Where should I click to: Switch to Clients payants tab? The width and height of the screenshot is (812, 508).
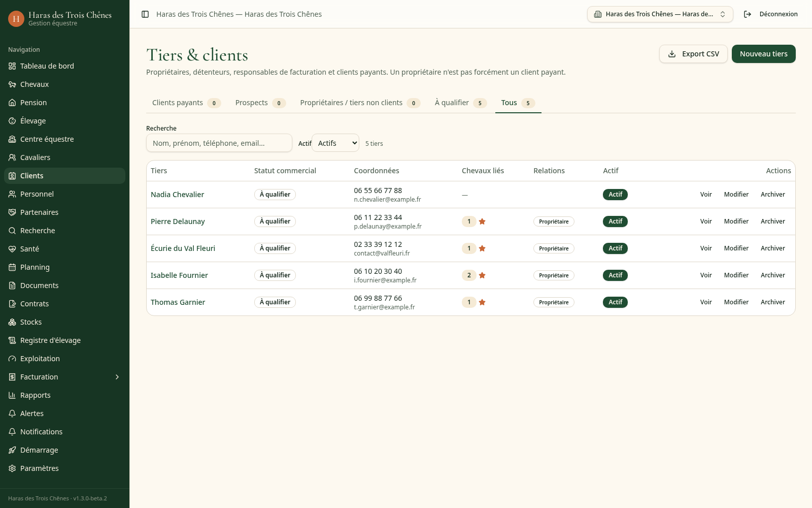[x=186, y=103]
